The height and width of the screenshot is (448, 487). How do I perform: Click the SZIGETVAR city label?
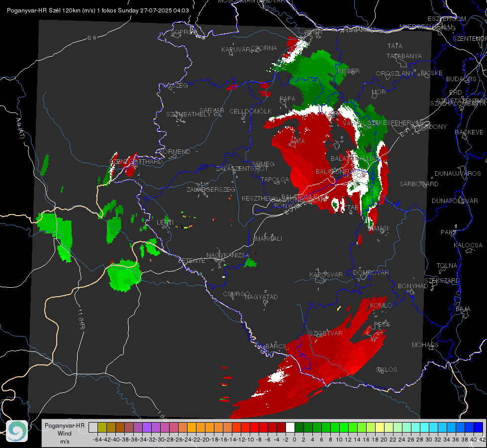(325, 334)
